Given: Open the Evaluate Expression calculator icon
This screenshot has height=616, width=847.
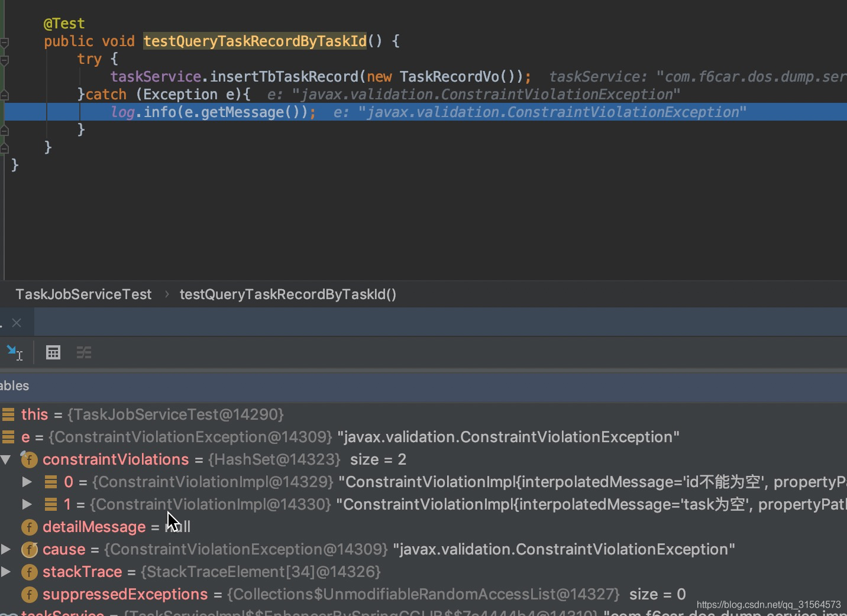Looking at the screenshot, I should [53, 352].
